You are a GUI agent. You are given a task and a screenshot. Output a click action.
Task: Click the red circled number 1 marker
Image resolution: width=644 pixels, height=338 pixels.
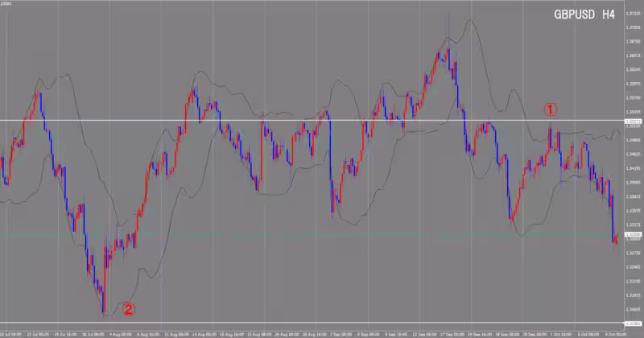(x=551, y=109)
